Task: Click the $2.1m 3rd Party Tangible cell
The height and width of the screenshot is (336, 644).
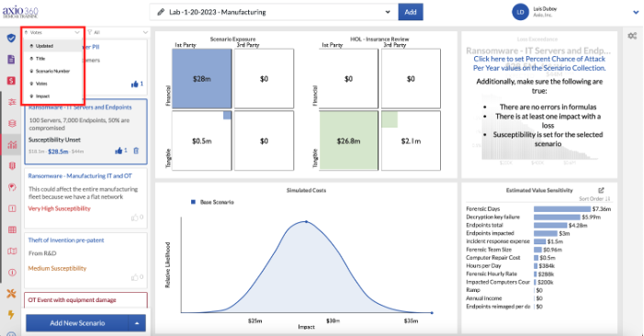Action: (x=411, y=140)
